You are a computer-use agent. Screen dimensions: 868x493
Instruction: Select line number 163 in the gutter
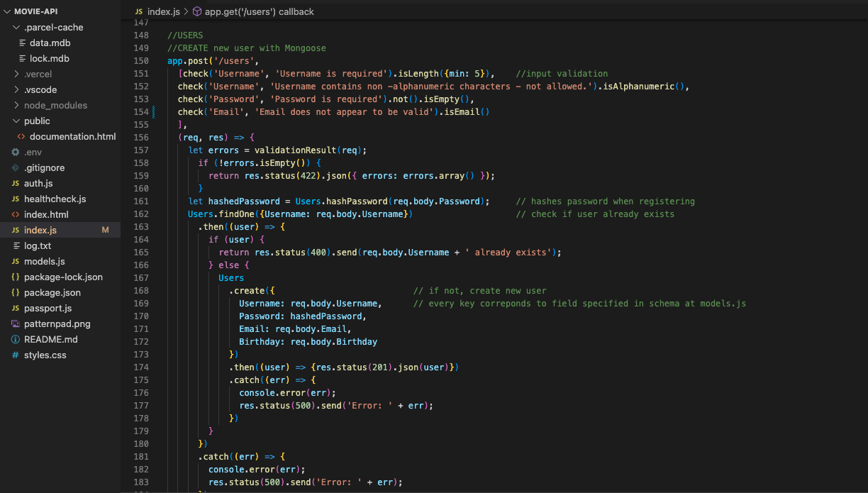tap(141, 227)
